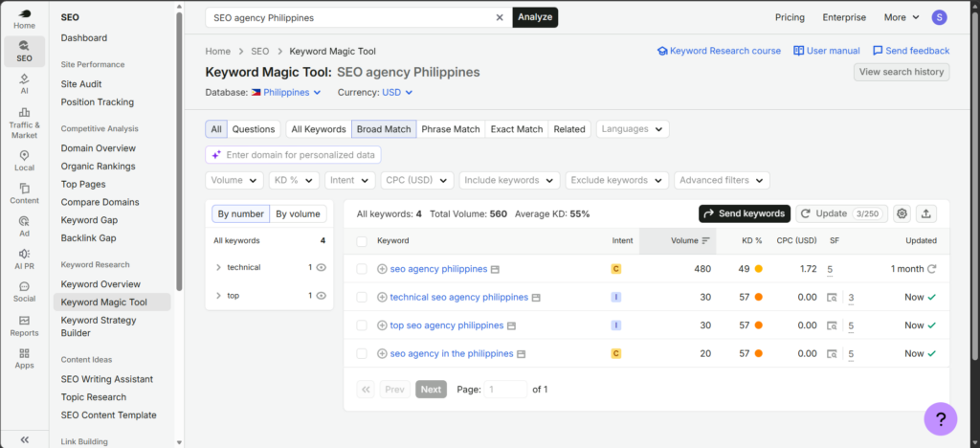This screenshot has width=980, height=448.
Task: Expand the top keyword group
Action: (218, 296)
